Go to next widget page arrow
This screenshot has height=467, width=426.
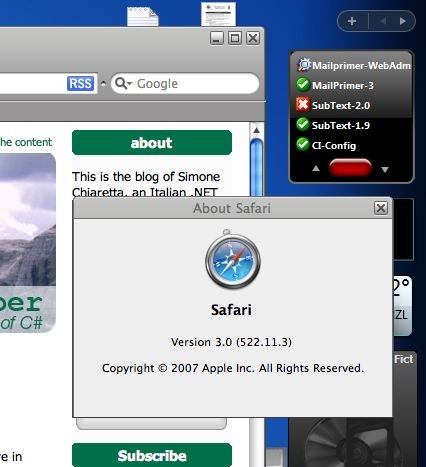(x=403, y=21)
